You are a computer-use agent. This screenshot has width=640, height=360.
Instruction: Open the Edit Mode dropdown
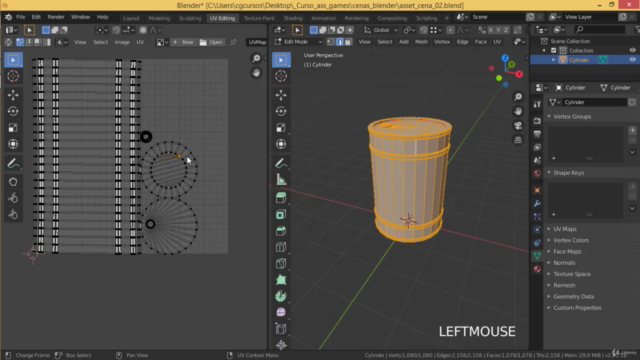(x=298, y=42)
